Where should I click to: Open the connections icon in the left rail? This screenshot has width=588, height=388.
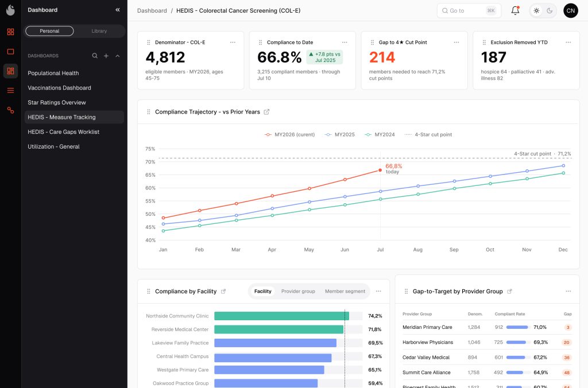10,110
